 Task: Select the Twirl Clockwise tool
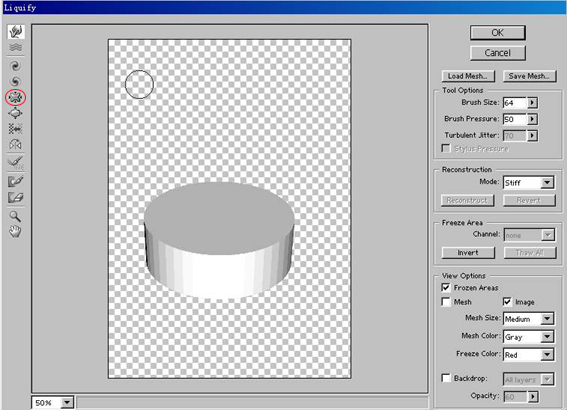[x=15, y=66]
